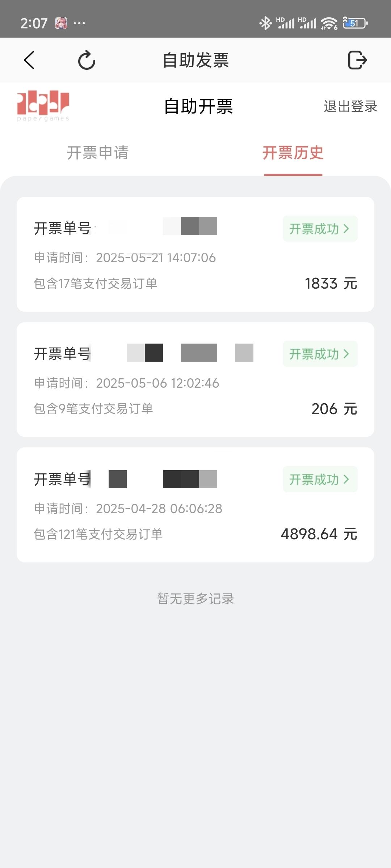The height and width of the screenshot is (868, 391).
Task: Tap the 暂无更多记录 footer text
Action: (x=195, y=599)
